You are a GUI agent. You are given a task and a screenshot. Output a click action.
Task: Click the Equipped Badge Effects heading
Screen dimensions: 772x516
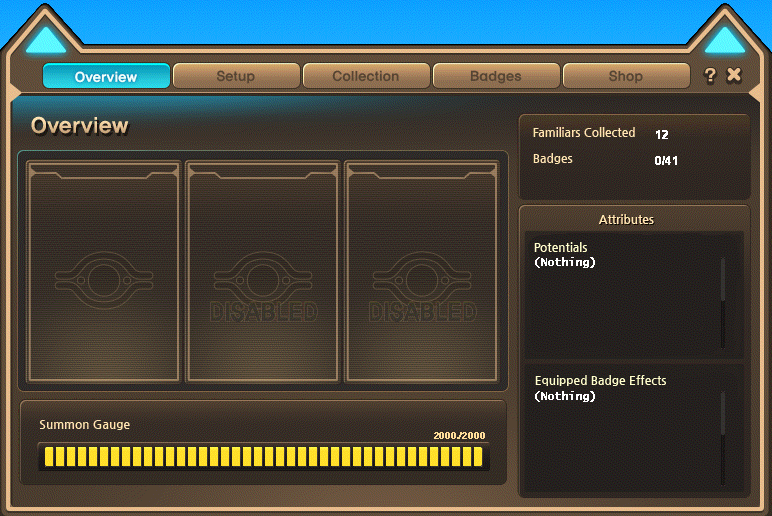(600, 381)
